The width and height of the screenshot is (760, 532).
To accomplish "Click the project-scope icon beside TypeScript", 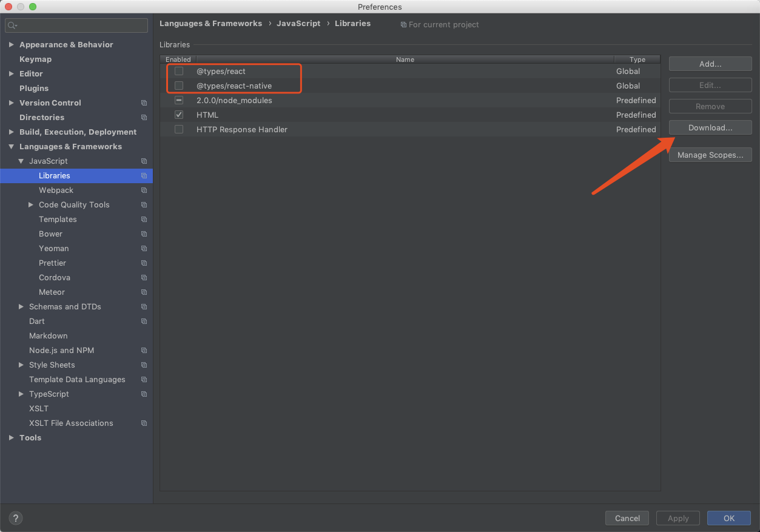I will [144, 394].
